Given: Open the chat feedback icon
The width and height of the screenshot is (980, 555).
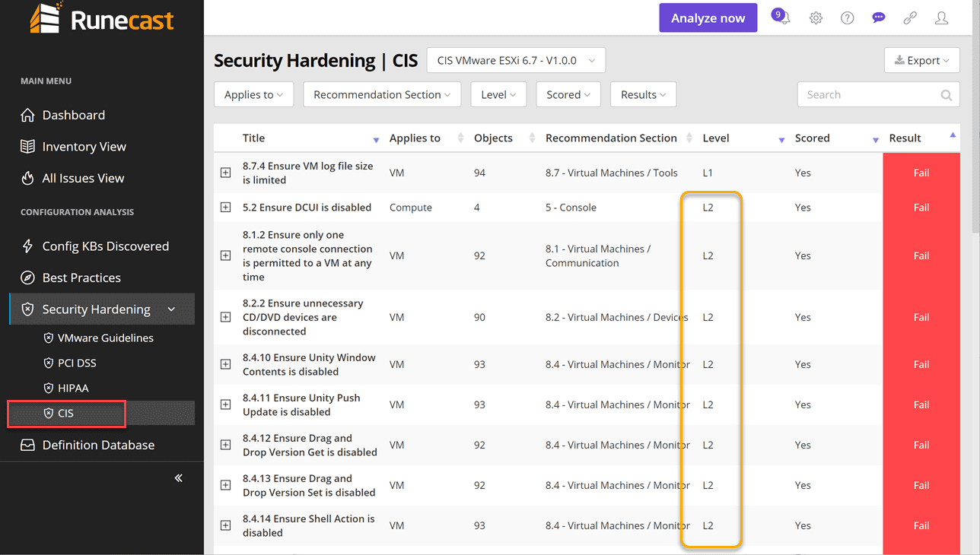Looking at the screenshot, I should click(878, 18).
